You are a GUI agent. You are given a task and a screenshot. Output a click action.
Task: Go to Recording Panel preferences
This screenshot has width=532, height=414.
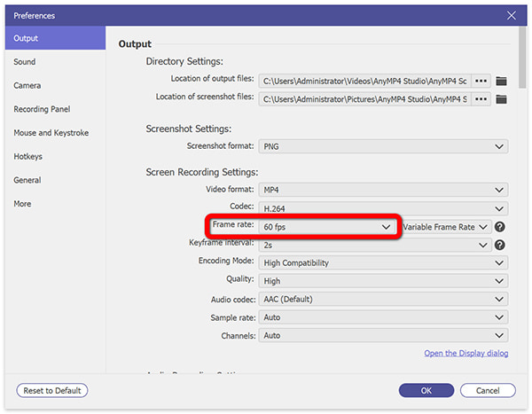pos(55,109)
